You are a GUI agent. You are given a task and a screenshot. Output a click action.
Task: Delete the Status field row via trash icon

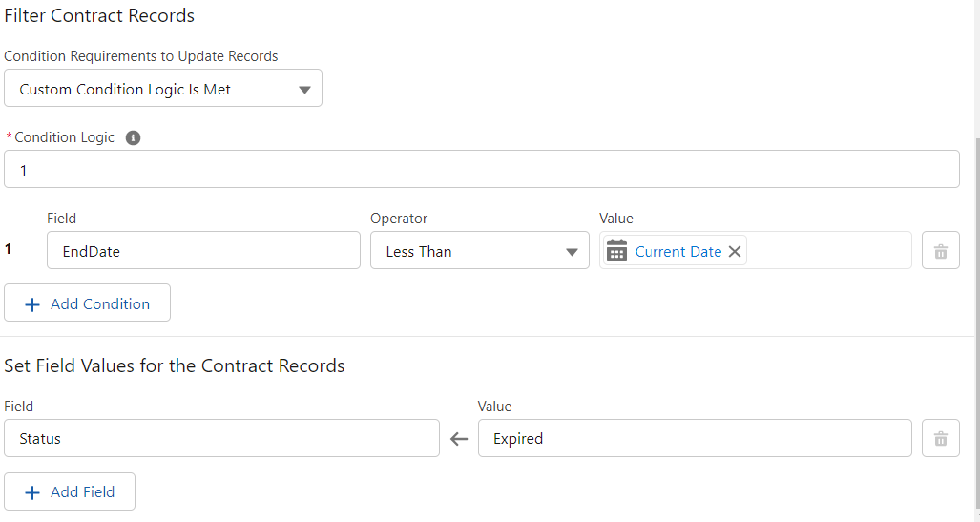[940, 439]
